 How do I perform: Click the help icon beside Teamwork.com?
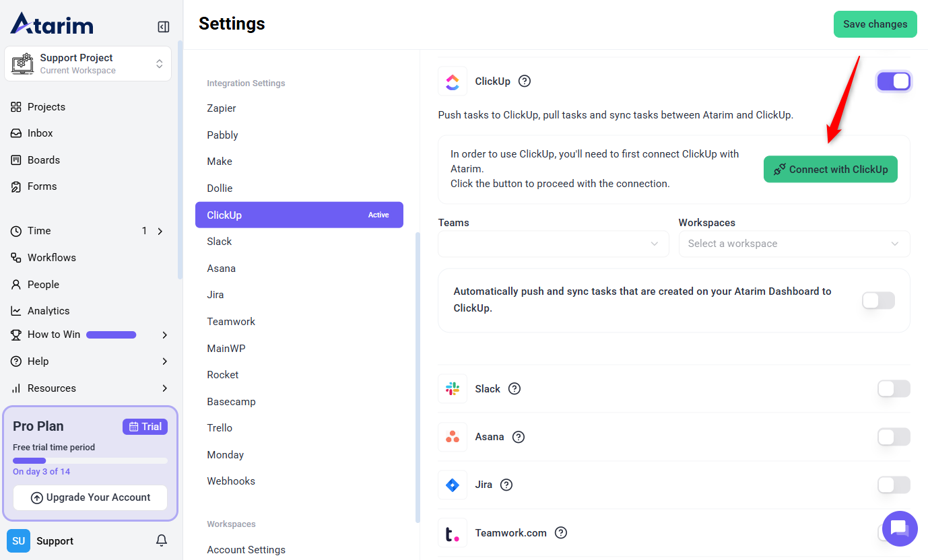tap(560, 533)
